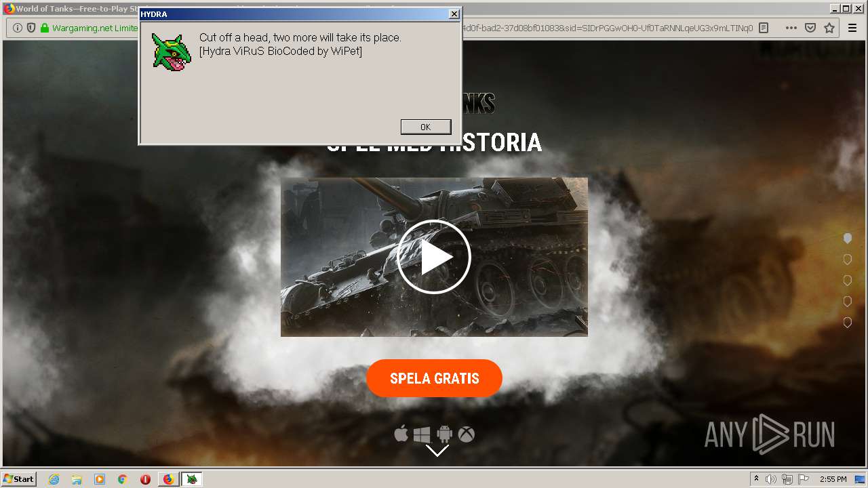Screen dimensions: 868x488
Task: Show hidden tray icons arrow
Action: click(x=756, y=479)
